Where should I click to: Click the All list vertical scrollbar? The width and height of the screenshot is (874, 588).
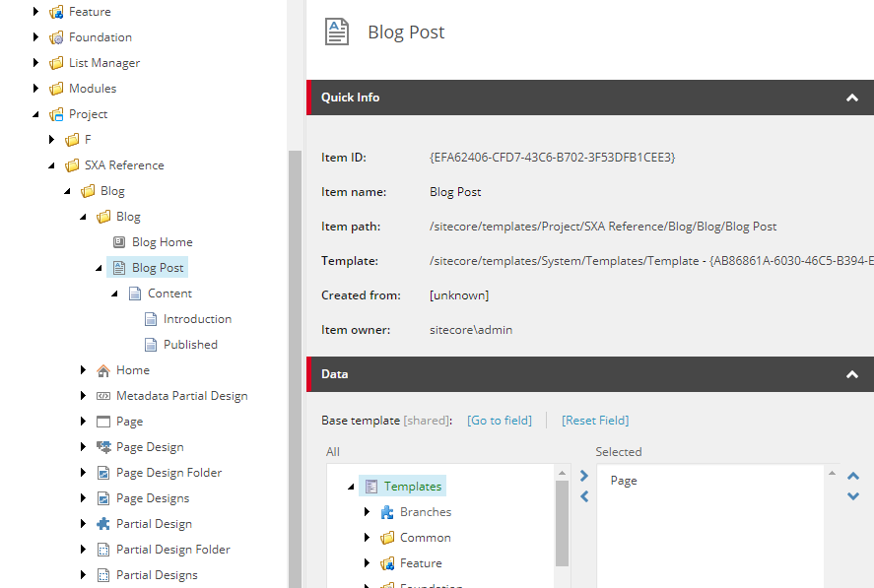[562, 523]
